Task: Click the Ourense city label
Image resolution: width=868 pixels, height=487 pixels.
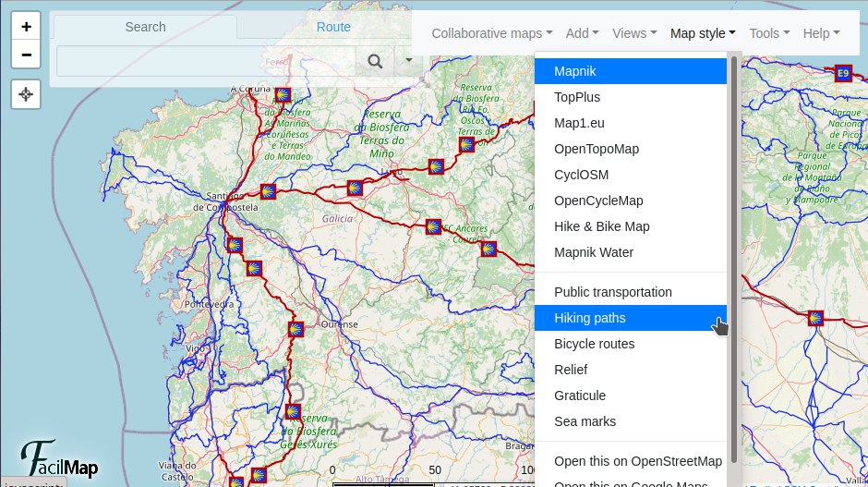Action: point(339,324)
